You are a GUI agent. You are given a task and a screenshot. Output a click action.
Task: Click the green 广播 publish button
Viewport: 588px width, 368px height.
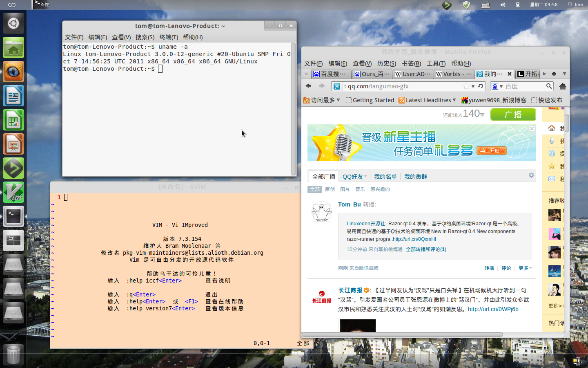(x=513, y=114)
